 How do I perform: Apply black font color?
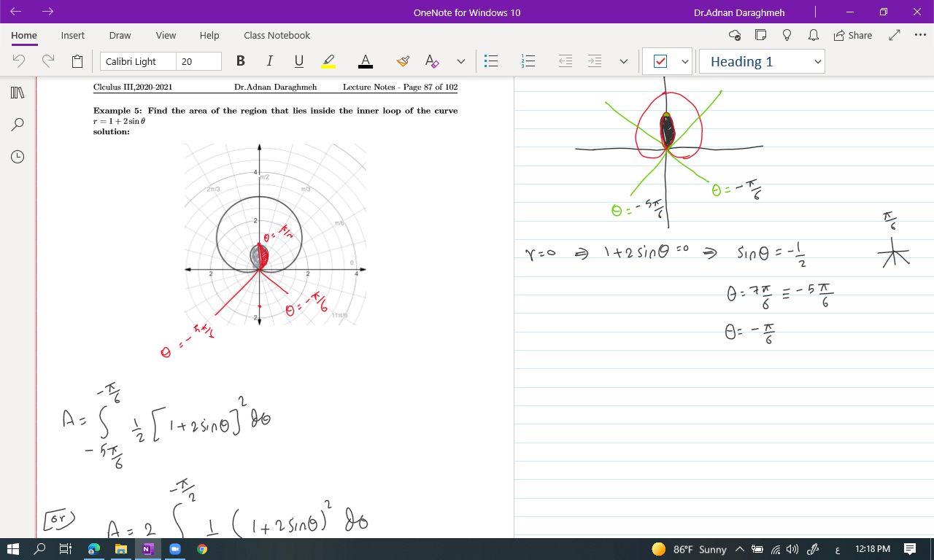366,61
